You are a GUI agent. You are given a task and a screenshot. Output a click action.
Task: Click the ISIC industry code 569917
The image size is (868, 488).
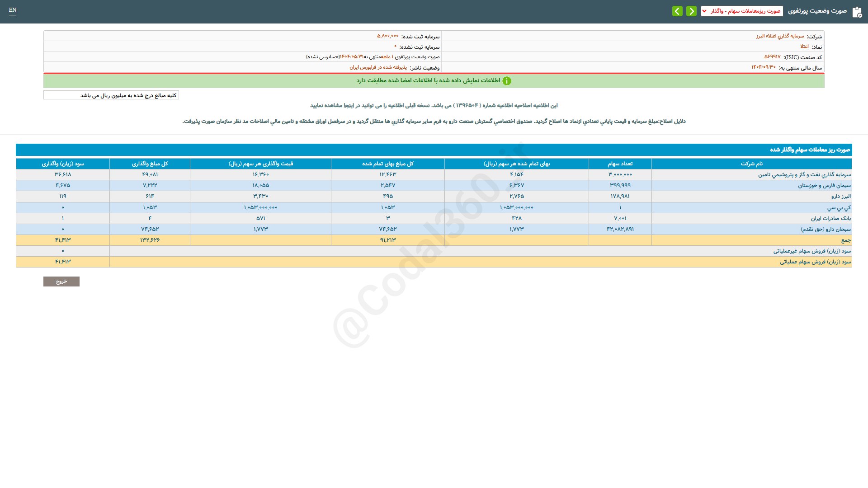pyautogui.click(x=772, y=57)
